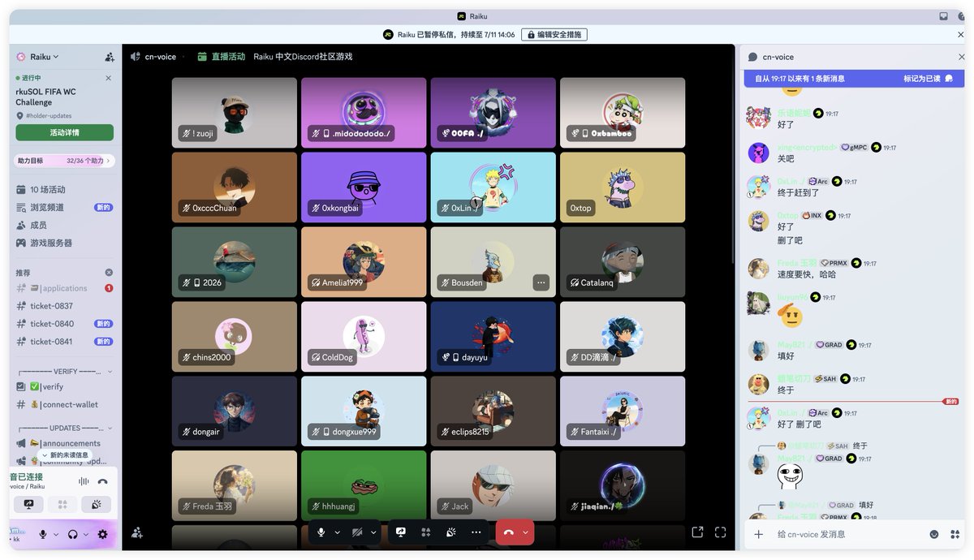The image size is (974, 560).
Task: Expand camera options in call toolbar
Action: click(373, 532)
